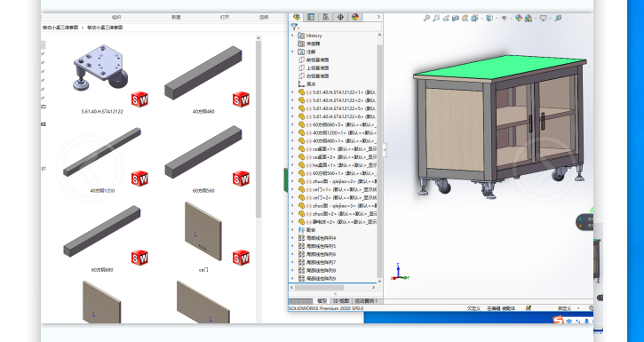Select the Section View toolbar icon
The height and width of the screenshot is (342, 644).
click(456, 18)
